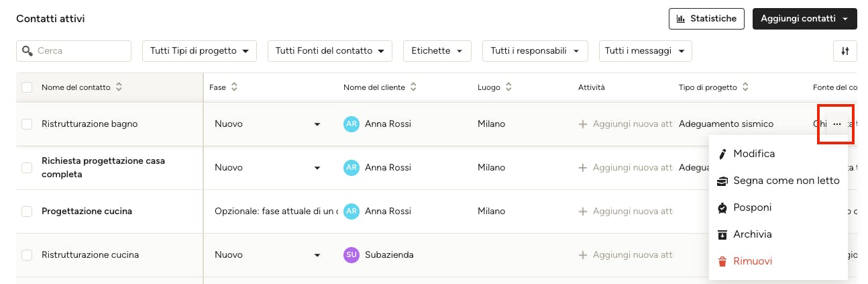This screenshot has width=868, height=284.
Task: Click the three-dots row actions icon
Action: (x=836, y=124)
